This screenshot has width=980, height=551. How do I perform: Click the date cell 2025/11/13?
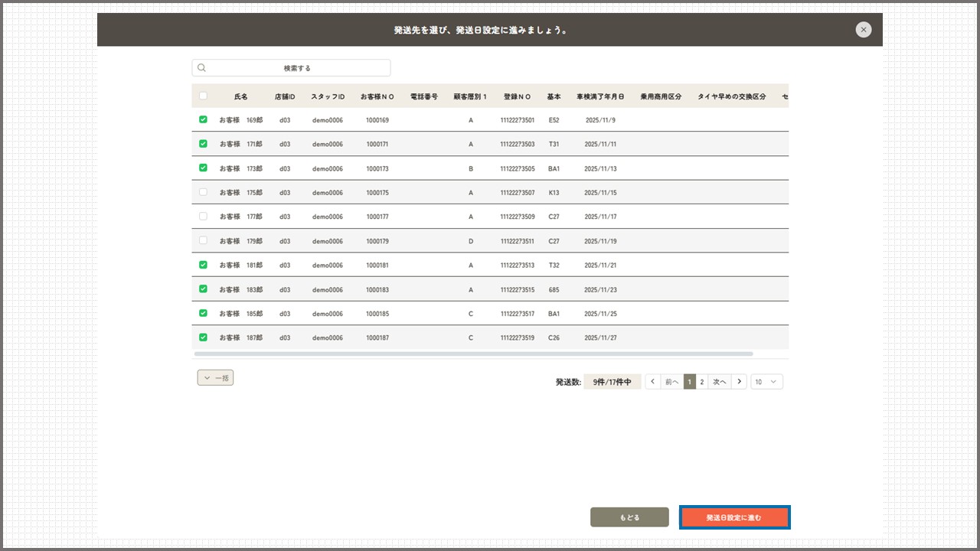click(600, 168)
